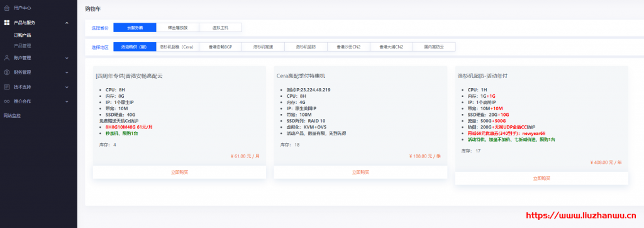Click the infinity icon beside 推介合作
The width and height of the screenshot is (644, 228).
click(x=6, y=101)
